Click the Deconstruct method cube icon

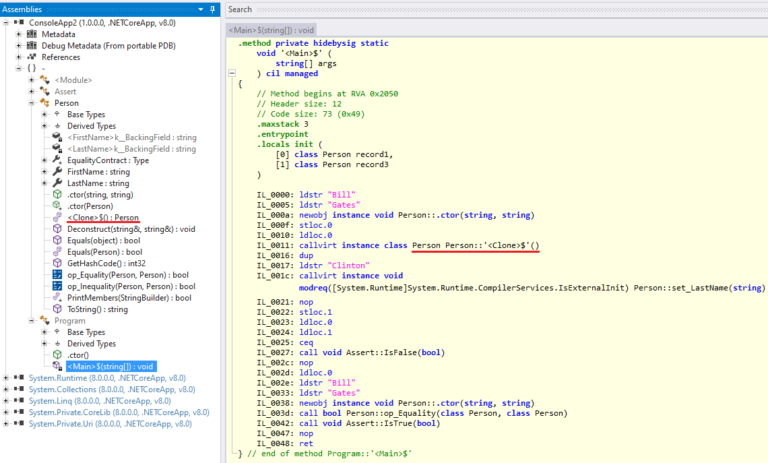pyautogui.click(x=57, y=229)
